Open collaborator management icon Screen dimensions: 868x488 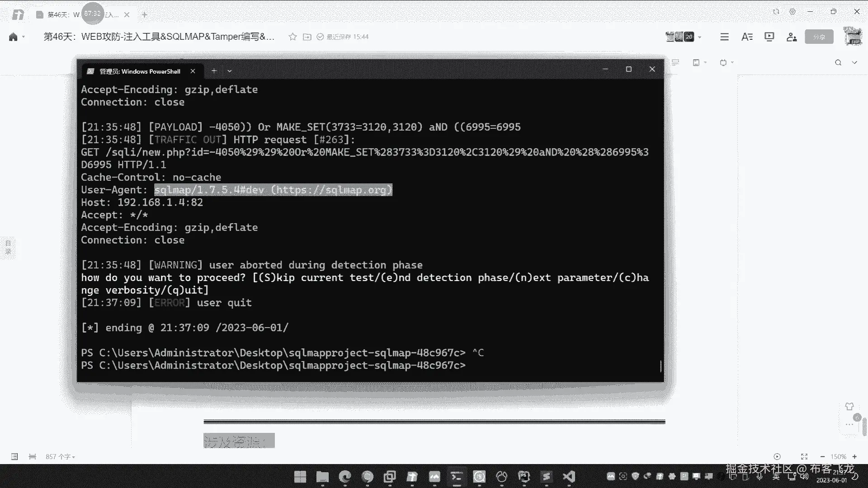(x=791, y=37)
